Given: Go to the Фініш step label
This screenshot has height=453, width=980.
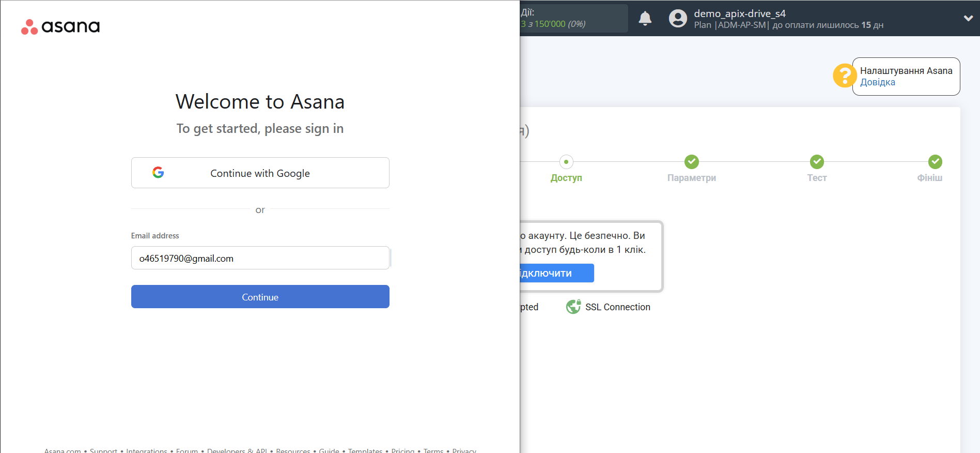Looking at the screenshot, I should 929,178.
